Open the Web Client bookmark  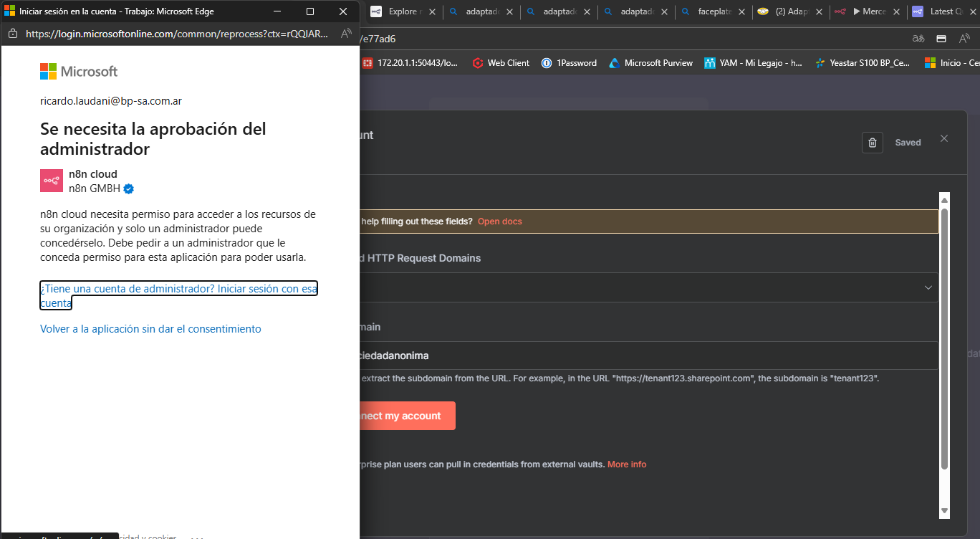tap(501, 63)
